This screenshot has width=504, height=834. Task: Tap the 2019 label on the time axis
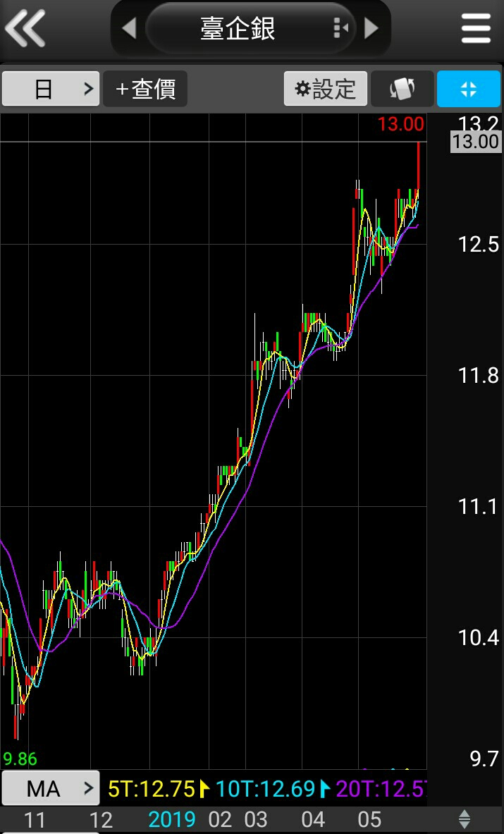click(172, 820)
